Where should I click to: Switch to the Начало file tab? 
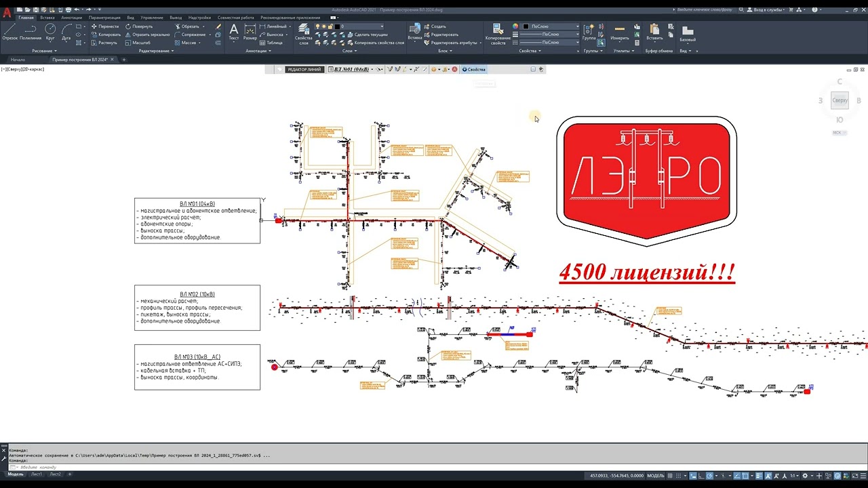click(18, 60)
